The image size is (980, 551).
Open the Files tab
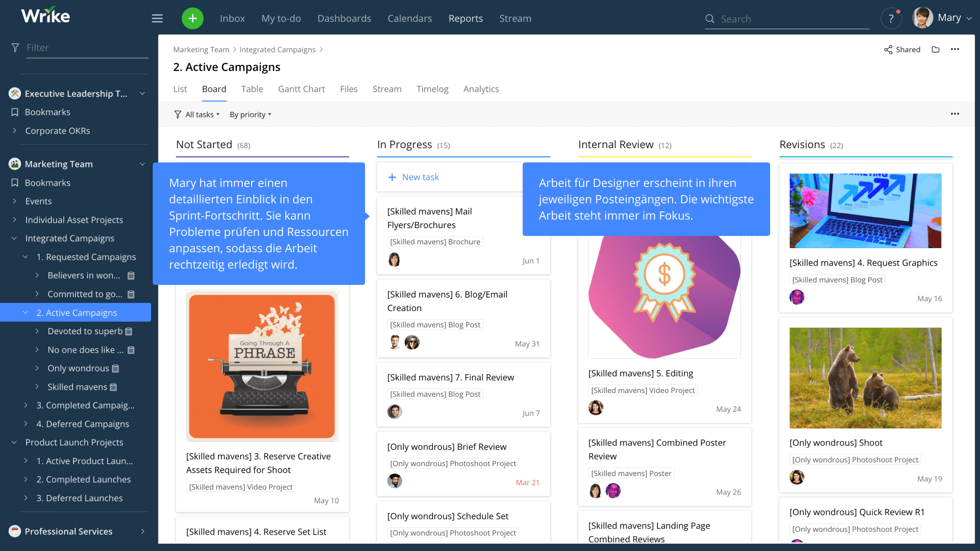349,89
